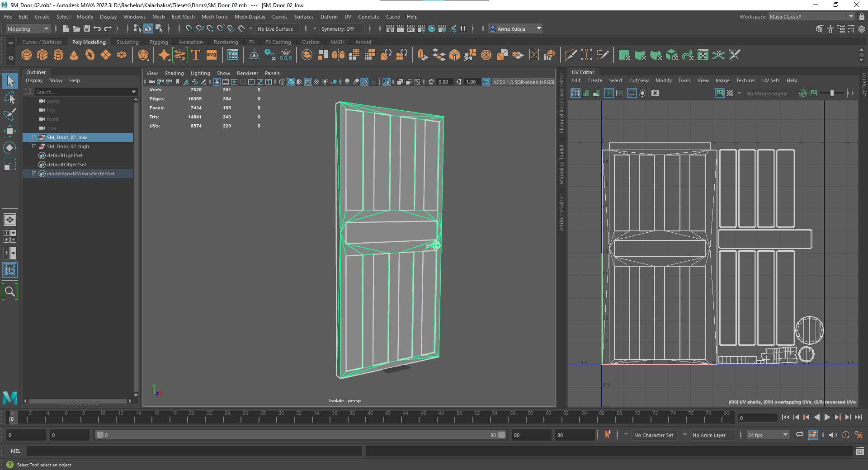Viewport: 868px width, 470px height.
Task: Toggle viewport color management ON button
Action: point(486,82)
